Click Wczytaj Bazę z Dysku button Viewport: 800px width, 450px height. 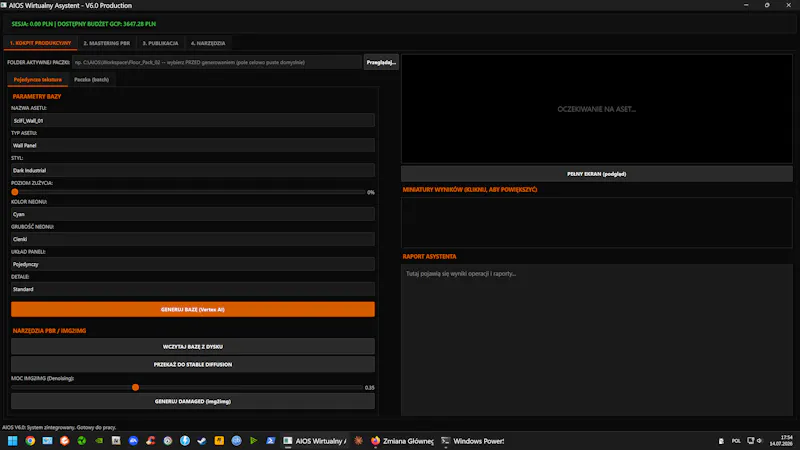193,346
